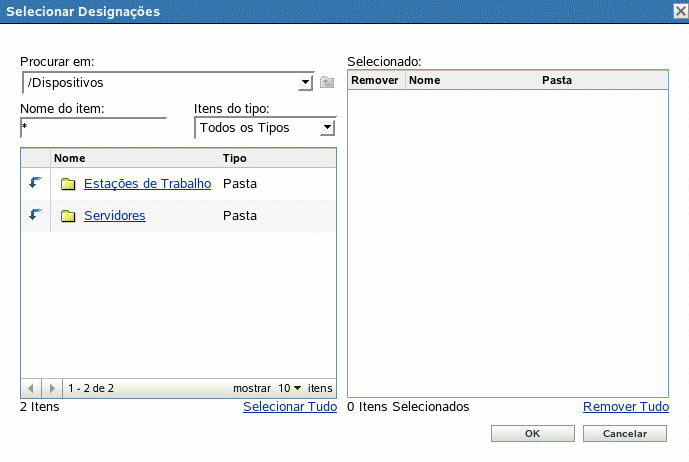689x462 pixels.
Task: Go to next page in list
Action: point(52,387)
